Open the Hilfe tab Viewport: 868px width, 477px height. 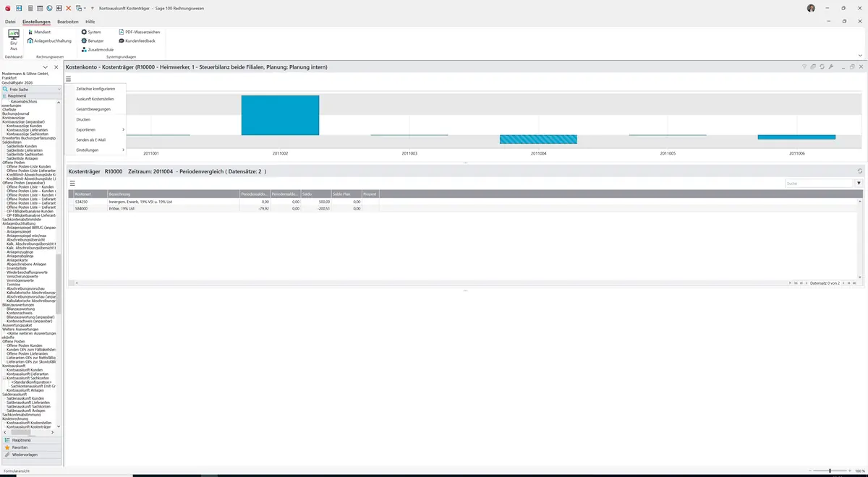[x=90, y=22]
